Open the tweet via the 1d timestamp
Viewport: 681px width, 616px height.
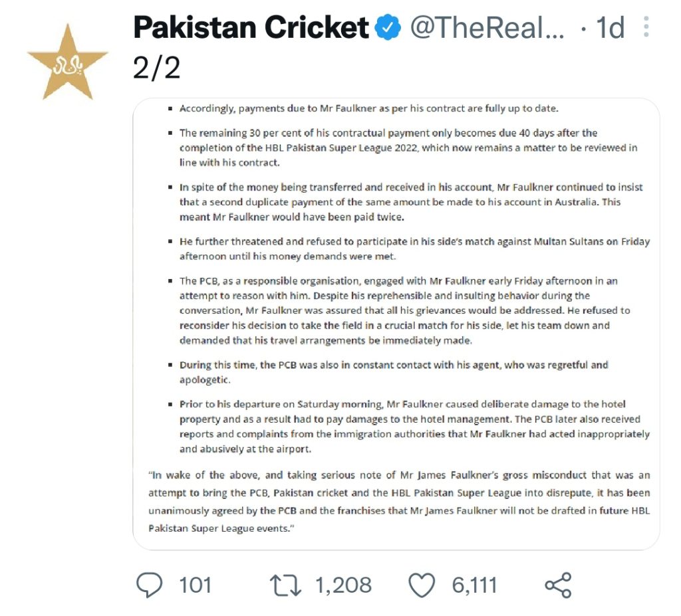[x=610, y=27]
